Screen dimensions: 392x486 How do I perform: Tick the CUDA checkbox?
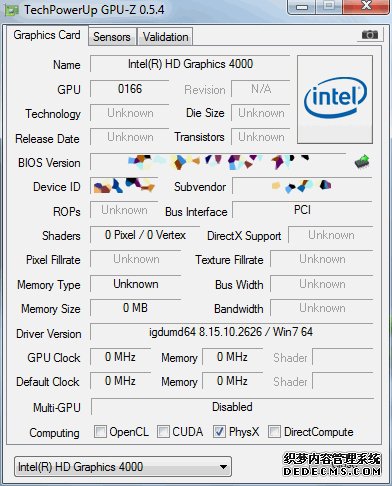[163, 431]
